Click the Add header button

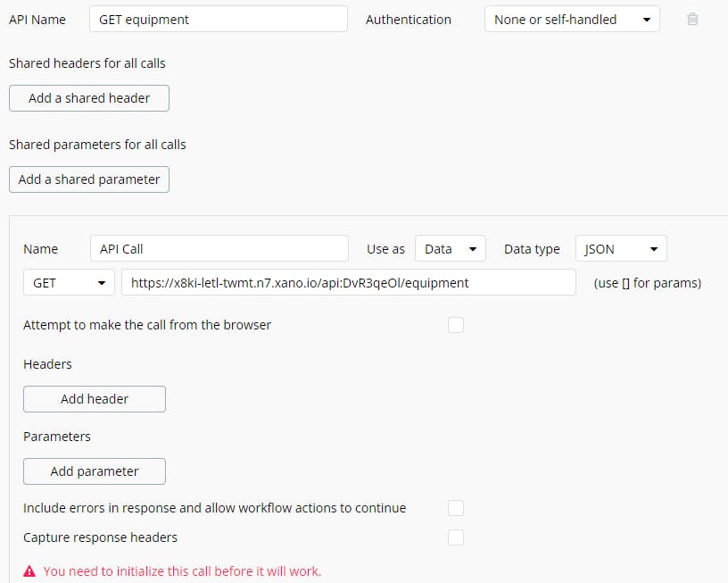(95, 399)
